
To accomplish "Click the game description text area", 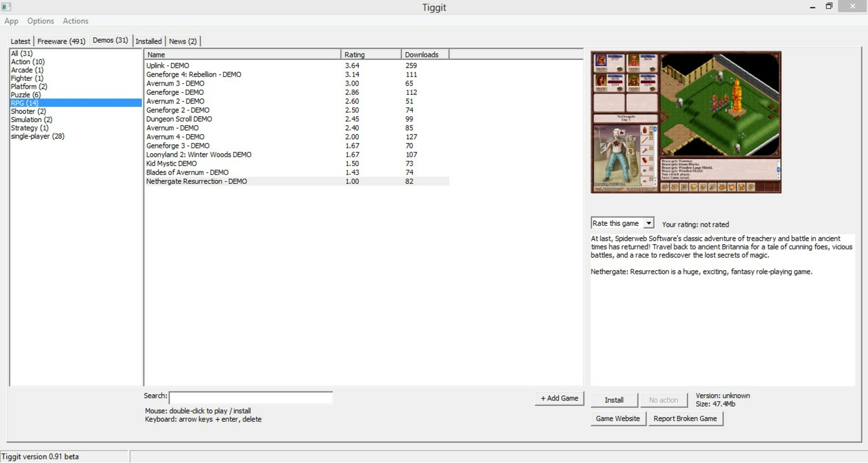I will click(x=723, y=310).
